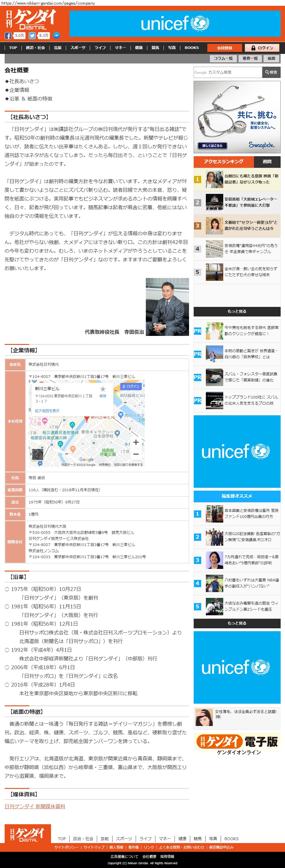Viewport: 285px width, 868px height.
Task: Open 吉本興業と安倍政権は蜜月 recommended article
Action: [252, 514]
